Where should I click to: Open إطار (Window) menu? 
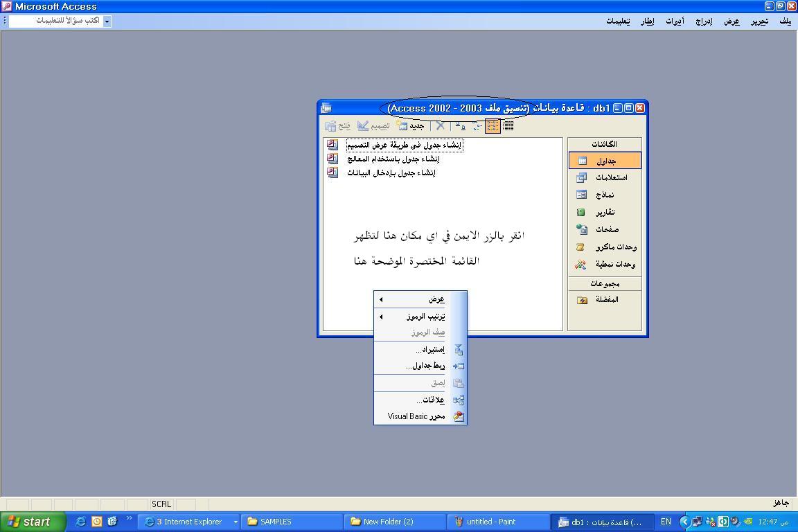click(x=648, y=21)
